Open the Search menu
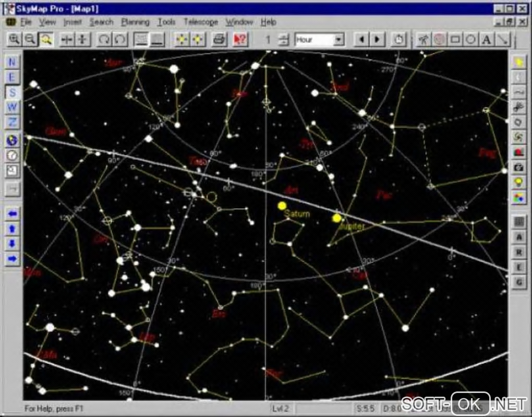This screenshot has height=417, width=532. [101, 22]
